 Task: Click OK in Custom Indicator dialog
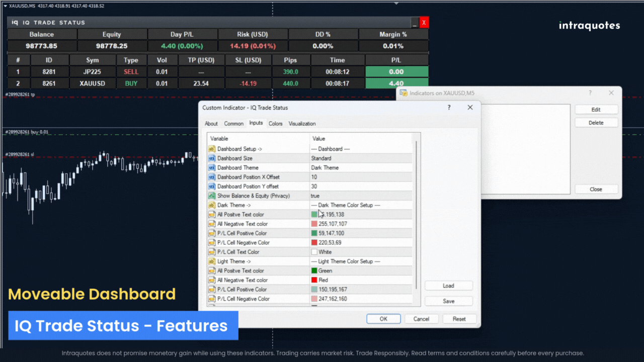point(383,319)
